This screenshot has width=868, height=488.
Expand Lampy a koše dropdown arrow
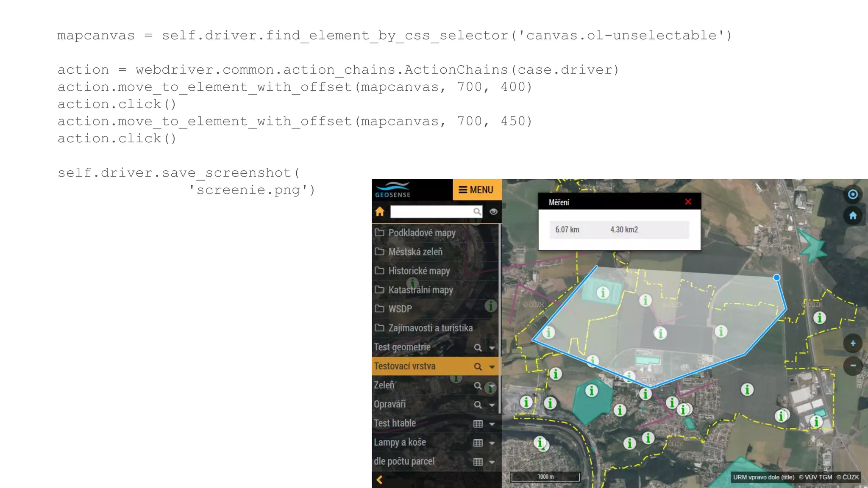pos(492,443)
